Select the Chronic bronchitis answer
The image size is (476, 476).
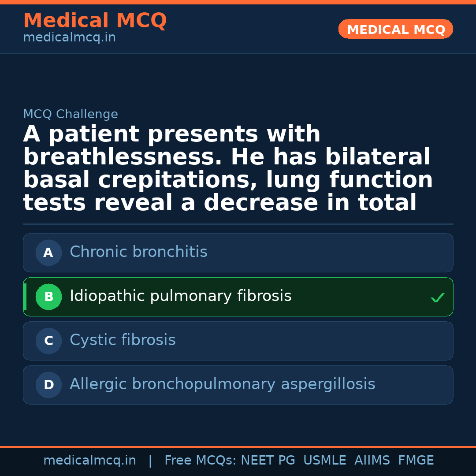pos(138,252)
